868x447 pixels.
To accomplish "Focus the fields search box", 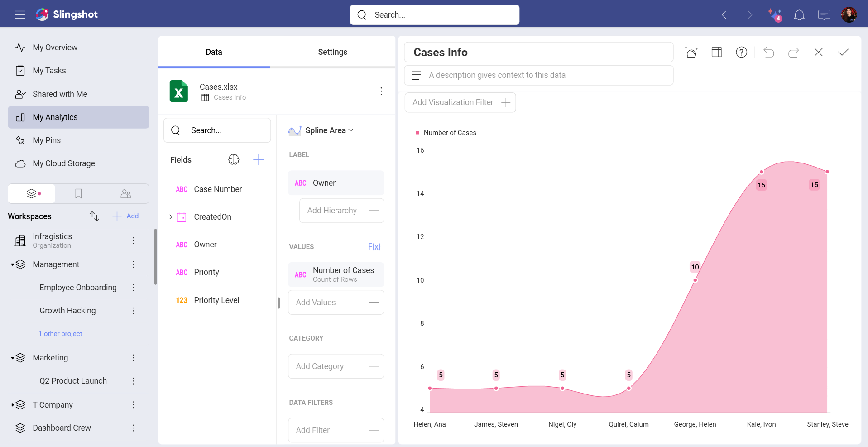I will pos(217,130).
